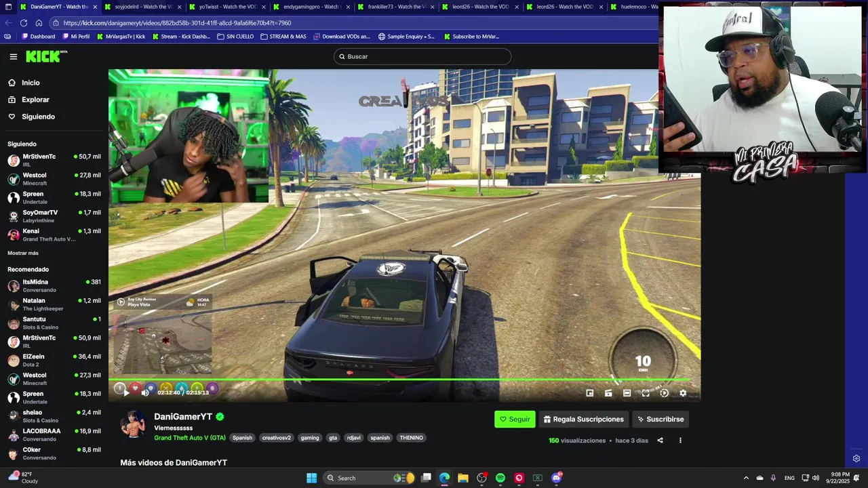Reload the page with the refresh button
The image size is (868, 488).
(x=22, y=22)
